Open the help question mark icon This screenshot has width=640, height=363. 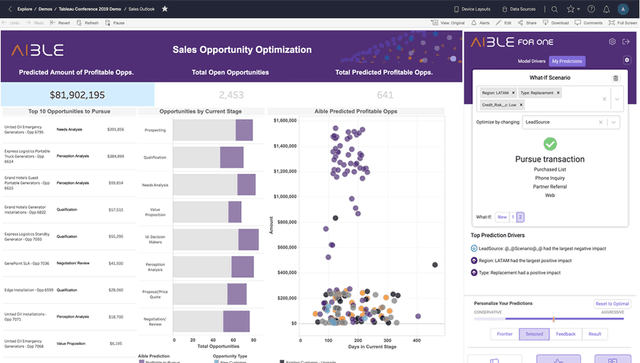coord(591,9)
